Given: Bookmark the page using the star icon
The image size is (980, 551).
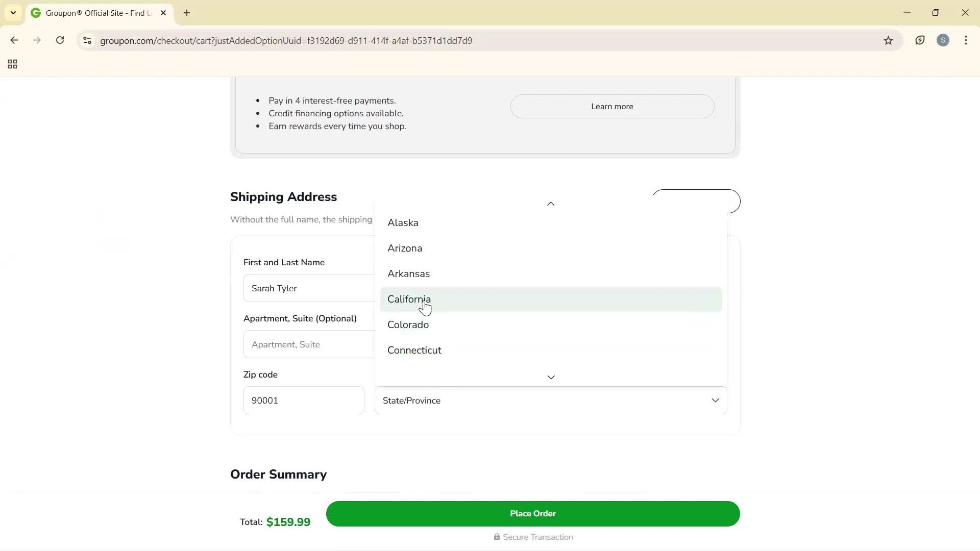Looking at the screenshot, I should (888, 40).
